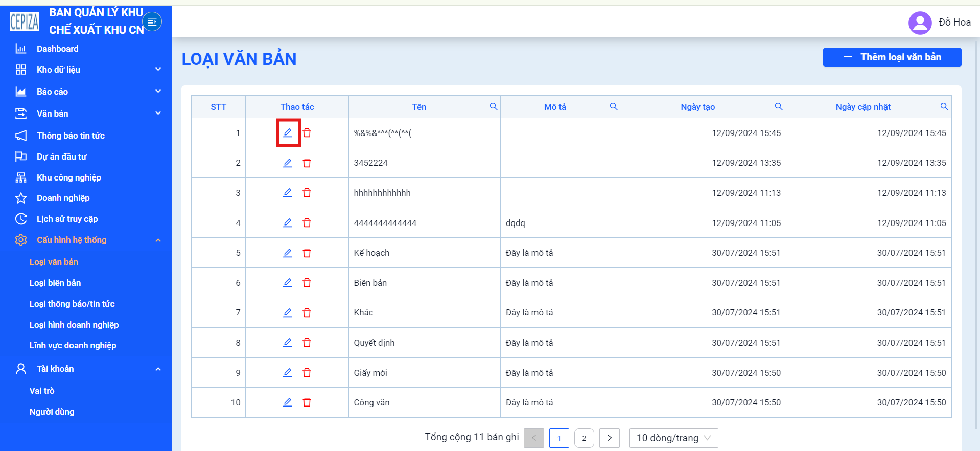The image size is (980, 451).
Task: Click the STT column header
Action: (218, 107)
